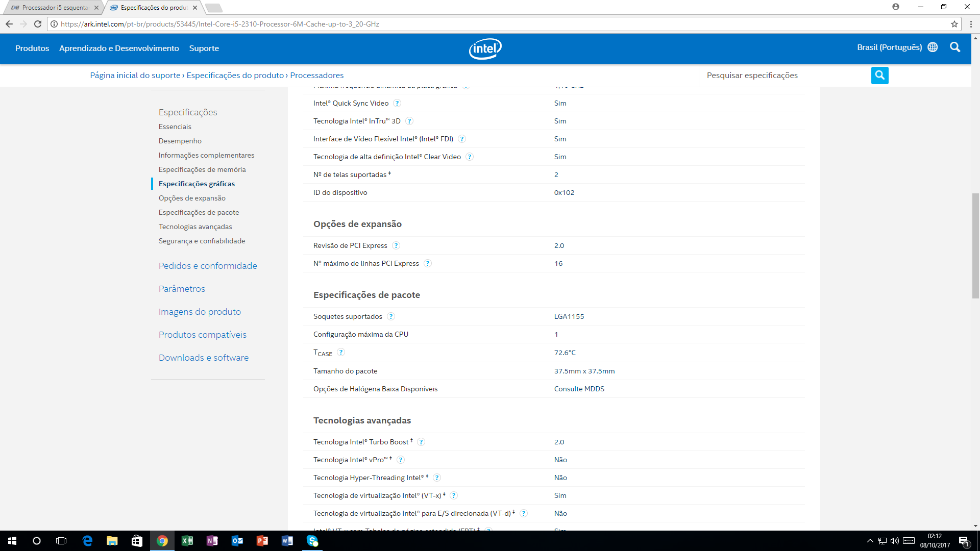Image resolution: width=980 pixels, height=551 pixels.
Task: Open help for VT-d virtualization
Action: coord(523,514)
